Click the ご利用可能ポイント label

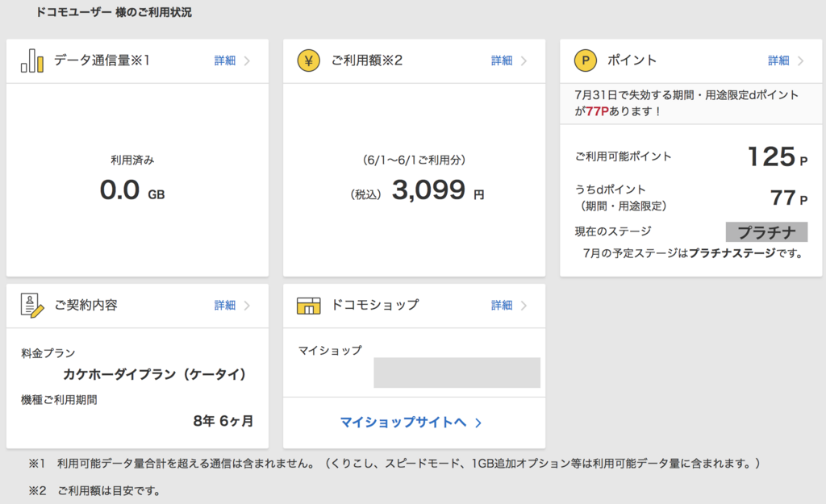[624, 156]
